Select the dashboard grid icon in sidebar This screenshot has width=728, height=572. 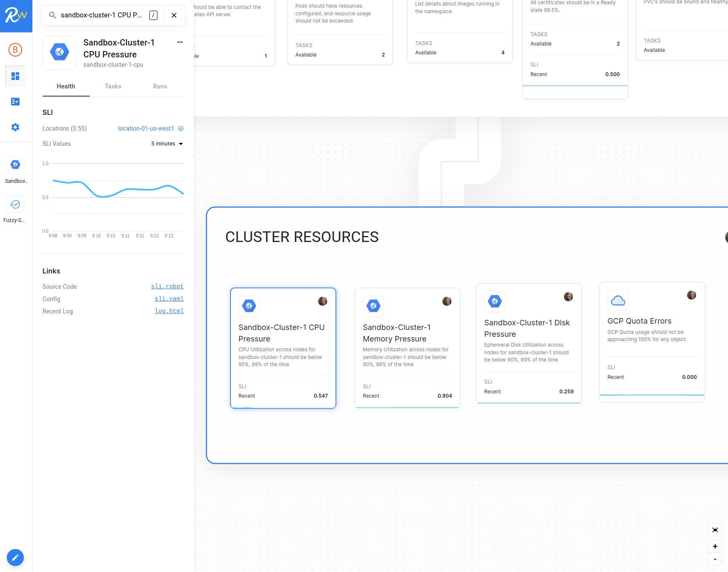click(x=15, y=76)
